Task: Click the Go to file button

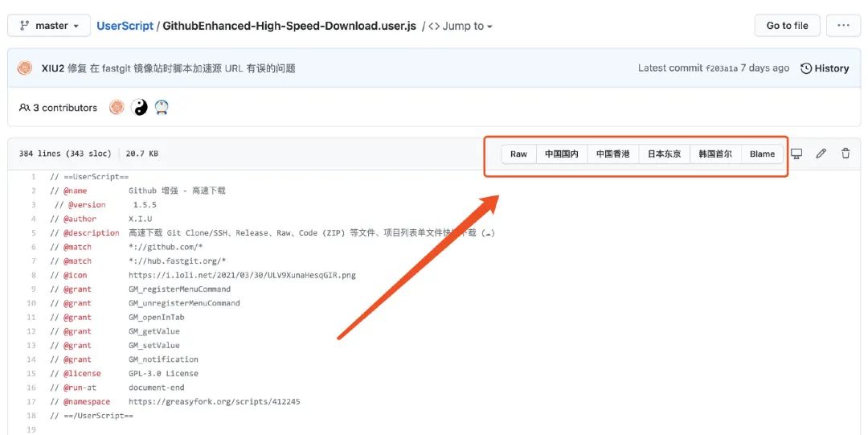Action: (787, 26)
